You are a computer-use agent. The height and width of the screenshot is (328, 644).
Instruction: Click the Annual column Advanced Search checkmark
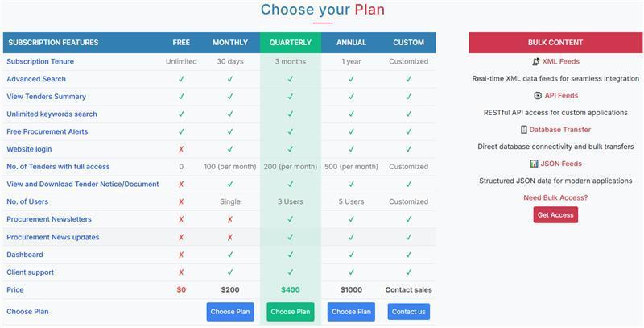tap(351, 79)
